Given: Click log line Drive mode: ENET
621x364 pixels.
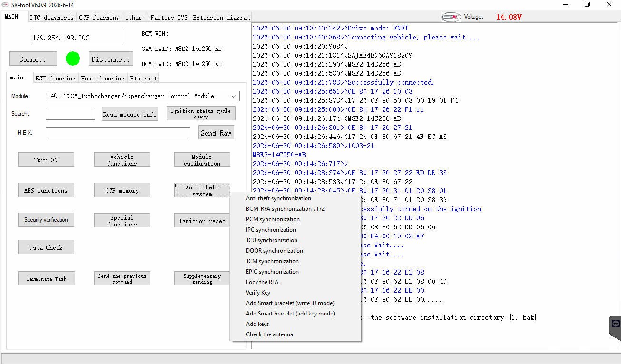Looking at the screenshot, I should pos(330,28).
